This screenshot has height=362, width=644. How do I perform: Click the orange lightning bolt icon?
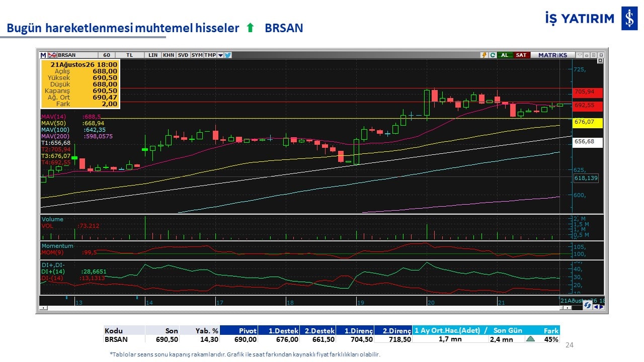485,55
